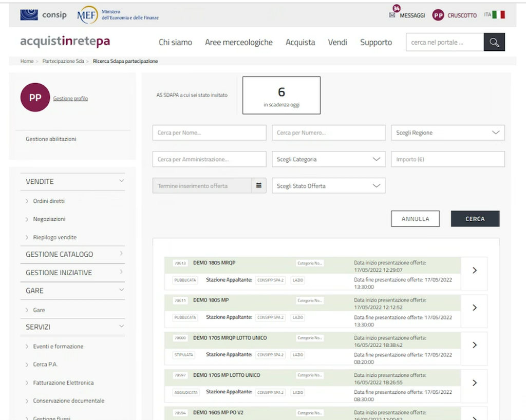Screen dimensions: 526x420
Task: Open DEMO 1805 MRQP row arrow
Action: click(x=474, y=271)
